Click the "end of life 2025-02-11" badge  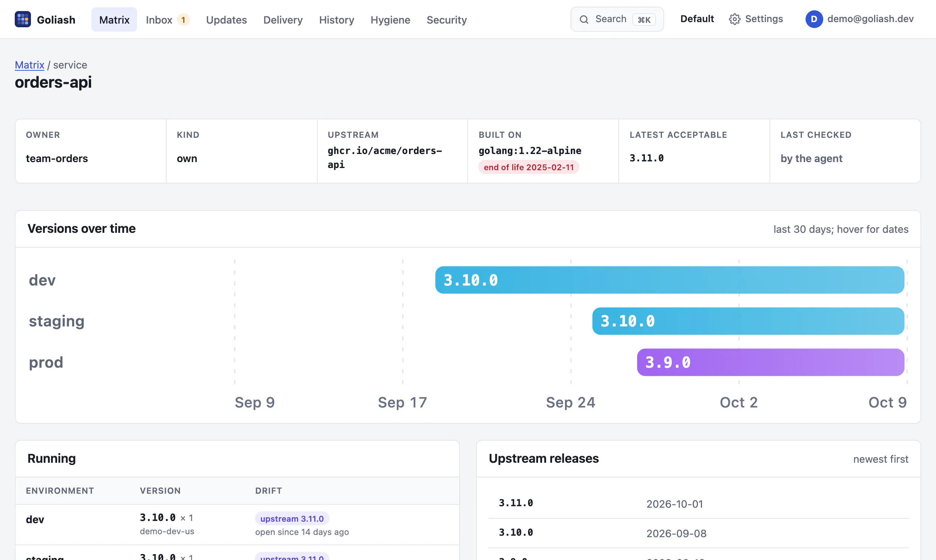point(528,167)
